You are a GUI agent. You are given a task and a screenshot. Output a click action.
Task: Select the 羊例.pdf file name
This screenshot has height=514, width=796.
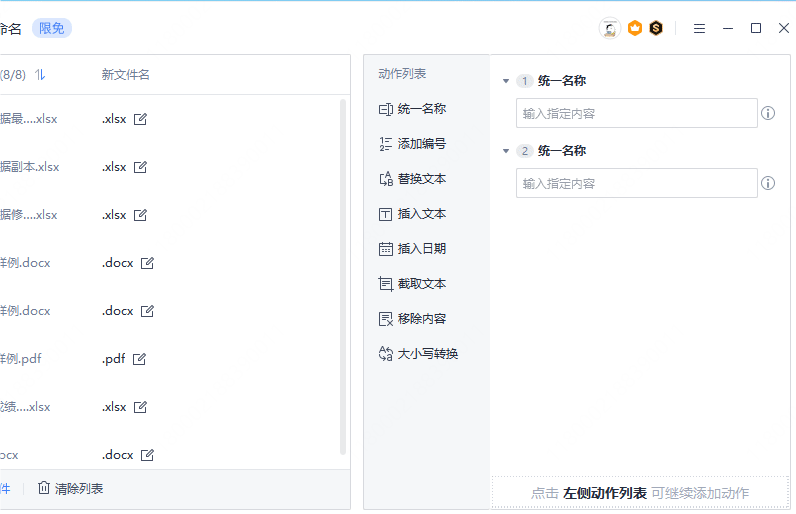click(21, 359)
